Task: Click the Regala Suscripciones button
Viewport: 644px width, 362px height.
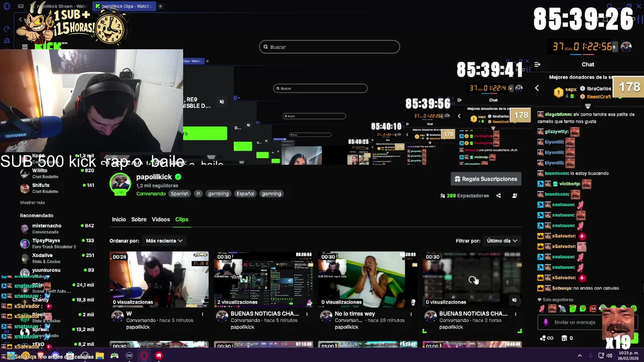Action: [x=486, y=179]
